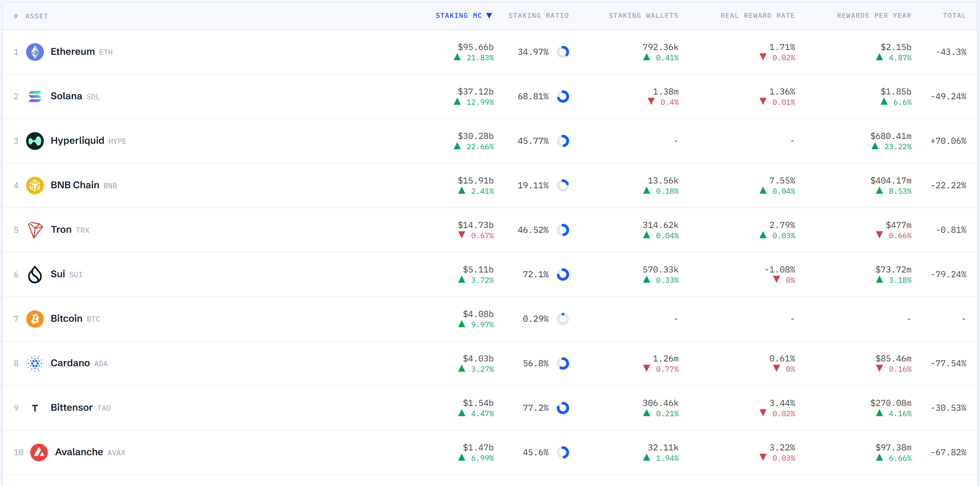Click Sui's staking ratio ring chart
The height and width of the screenshot is (486, 980).
(563, 274)
